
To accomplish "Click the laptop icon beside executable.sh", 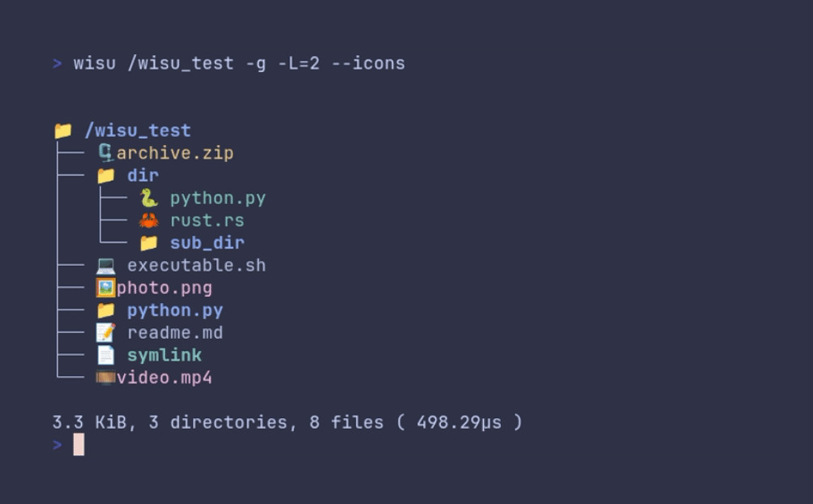I will point(105,265).
